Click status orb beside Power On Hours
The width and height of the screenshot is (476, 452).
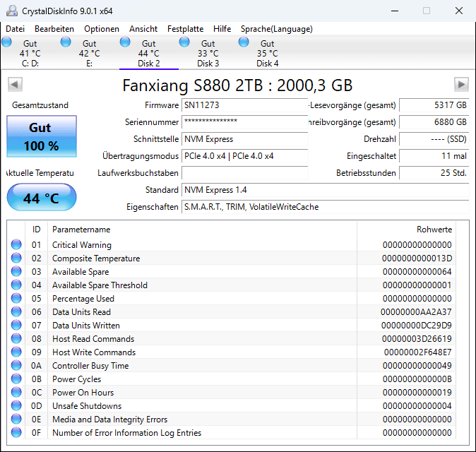(16, 392)
